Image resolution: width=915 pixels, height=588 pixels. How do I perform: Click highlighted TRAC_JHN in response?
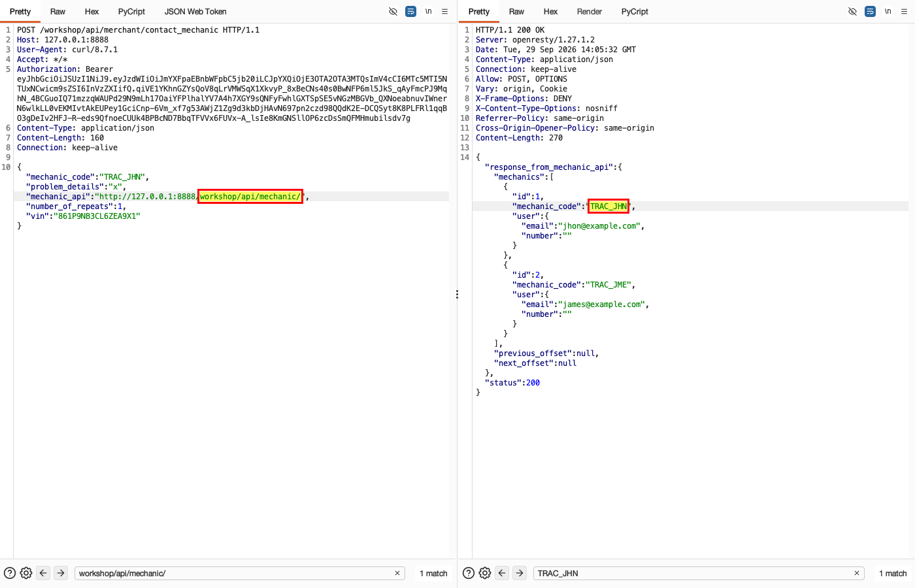608,206
